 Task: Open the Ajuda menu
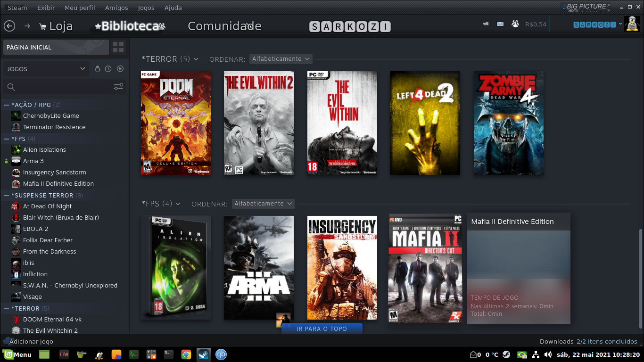pos(173,8)
